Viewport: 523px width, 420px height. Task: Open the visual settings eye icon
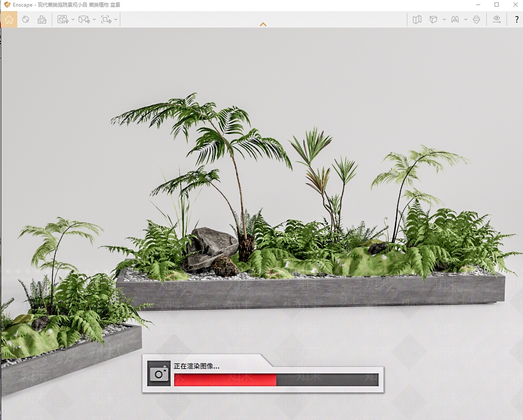(497, 19)
